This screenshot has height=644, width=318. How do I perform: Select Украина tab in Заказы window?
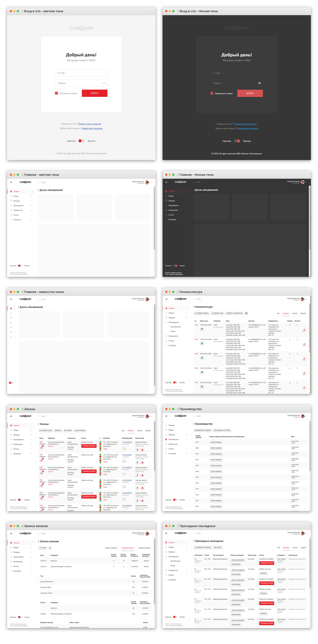148,431
